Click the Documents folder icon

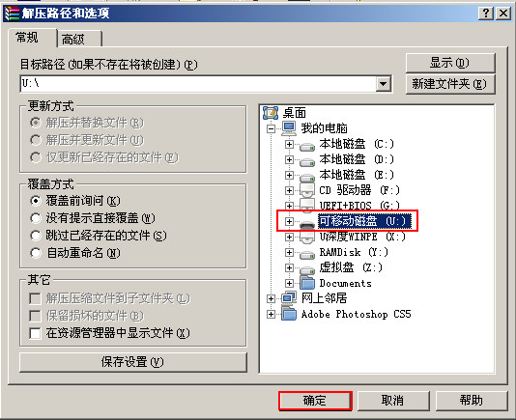(307, 283)
